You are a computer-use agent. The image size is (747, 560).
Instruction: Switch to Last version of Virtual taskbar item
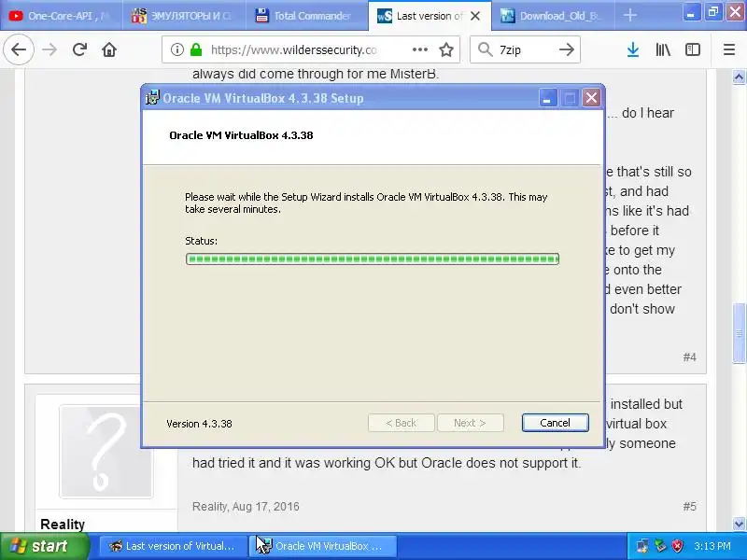pos(172,546)
